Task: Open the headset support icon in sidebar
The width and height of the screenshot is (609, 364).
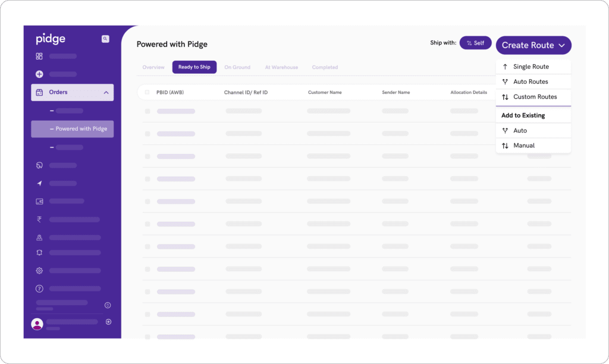Action: pos(39,165)
